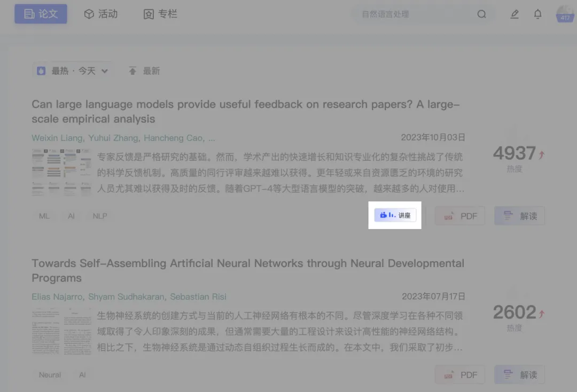Select the NLP tag
Viewport: 577px width, 392px height.
[x=100, y=216]
